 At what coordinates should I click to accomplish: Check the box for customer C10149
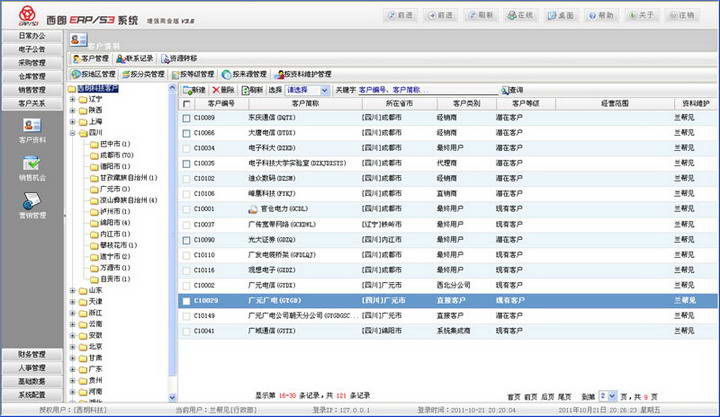[186, 316]
